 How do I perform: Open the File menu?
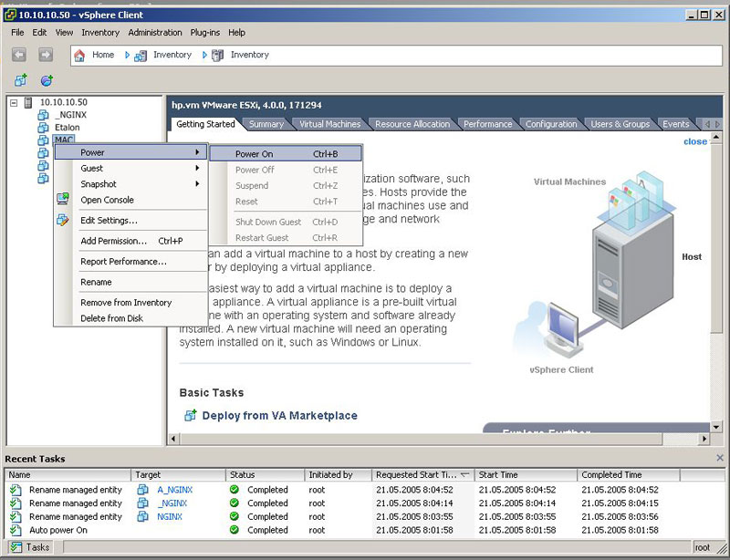click(17, 33)
